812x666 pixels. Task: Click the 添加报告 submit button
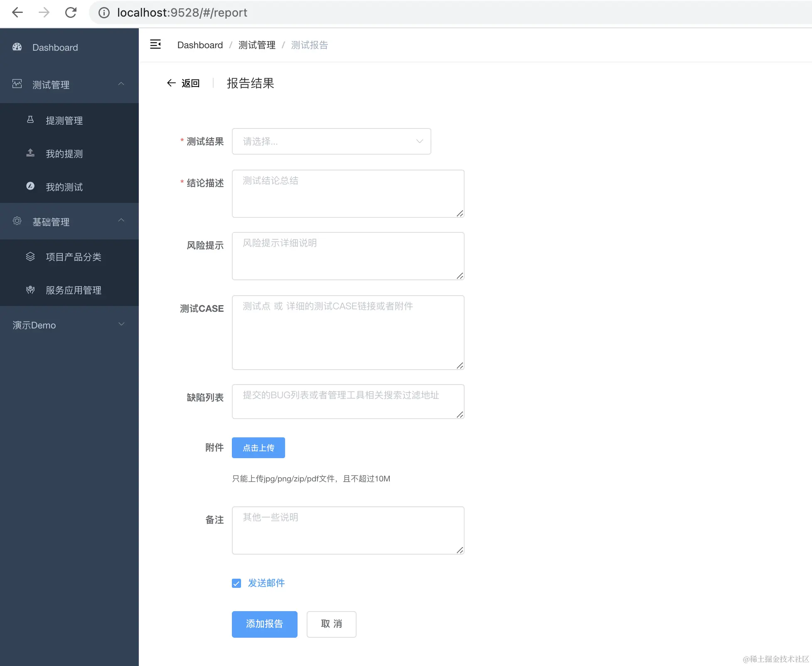[x=264, y=624]
